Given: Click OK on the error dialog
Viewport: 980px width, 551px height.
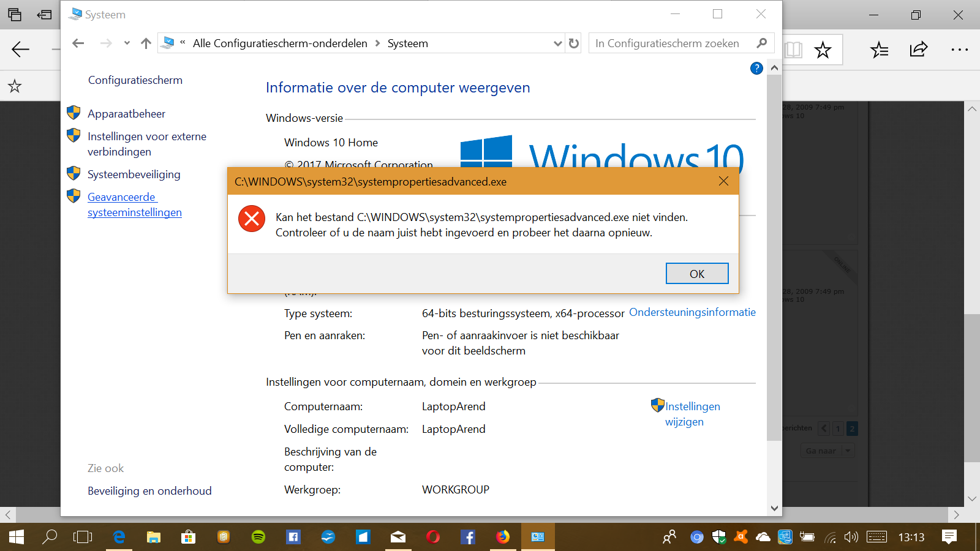Looking at the screenshot, I should tap(697, 273).
